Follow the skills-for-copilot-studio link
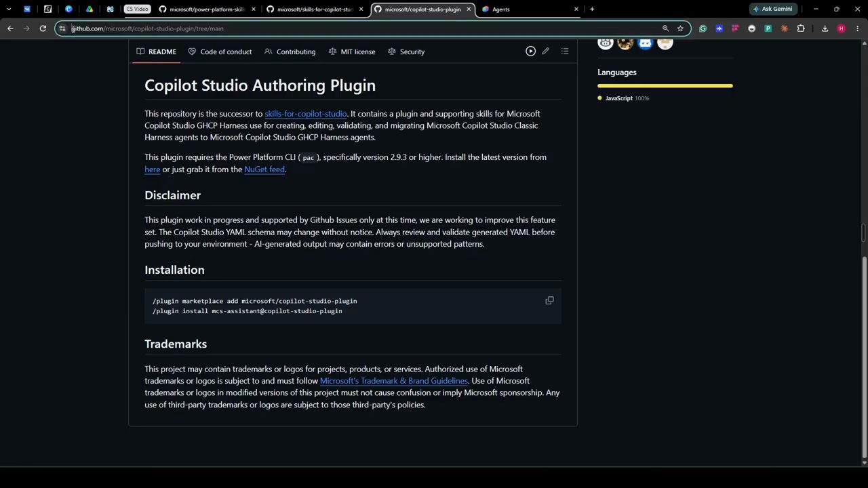This screenshot has height=488, width=868. (306, 114)
